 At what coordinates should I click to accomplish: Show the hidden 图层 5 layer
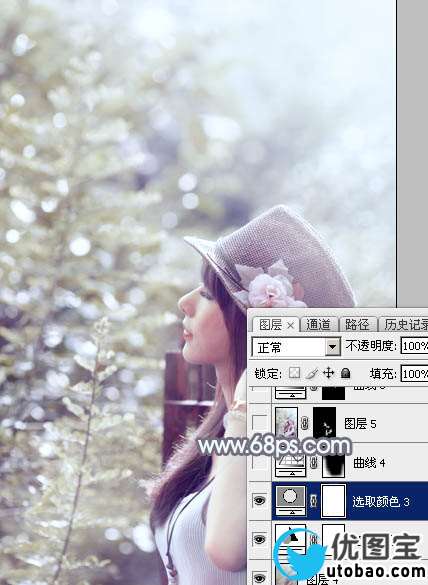(x=259, y=423)
